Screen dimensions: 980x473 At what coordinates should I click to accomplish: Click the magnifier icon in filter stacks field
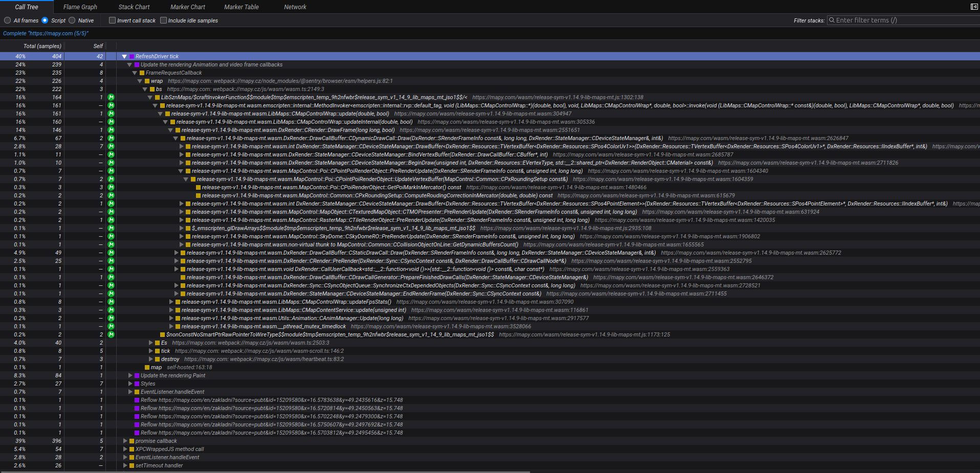[832, 20]
